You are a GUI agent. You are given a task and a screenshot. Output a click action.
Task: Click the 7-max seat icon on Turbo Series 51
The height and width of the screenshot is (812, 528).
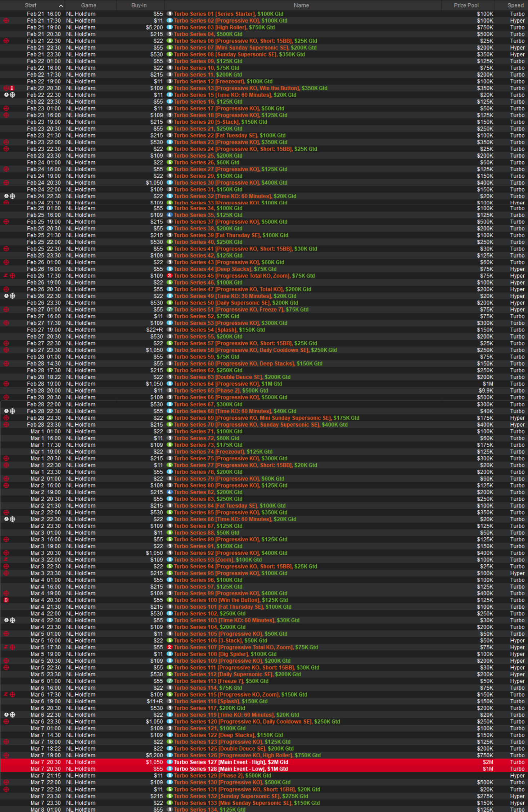coord(170,310)
